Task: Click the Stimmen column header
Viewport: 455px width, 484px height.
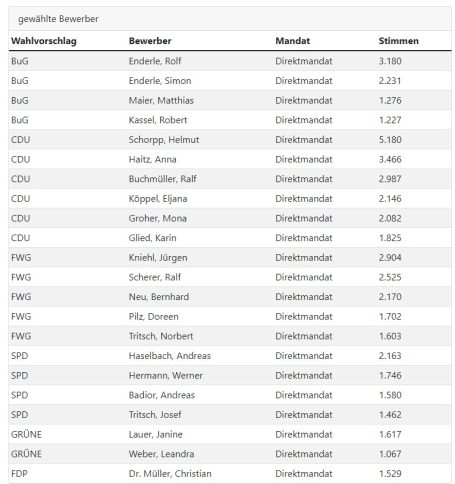Action: [398, 41]
